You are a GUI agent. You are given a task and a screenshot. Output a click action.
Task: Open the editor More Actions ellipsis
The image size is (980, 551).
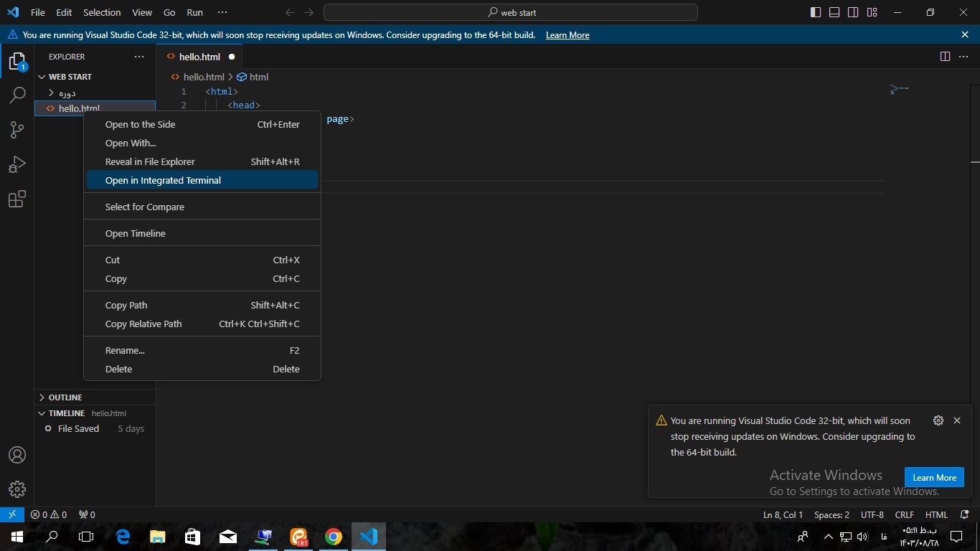tap(963, 57)
